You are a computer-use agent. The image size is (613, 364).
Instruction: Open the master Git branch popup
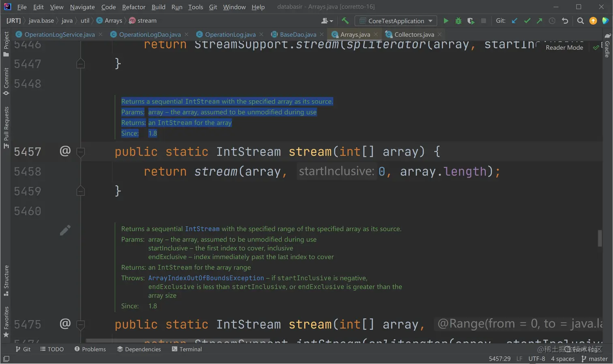(x=594, y=359)
